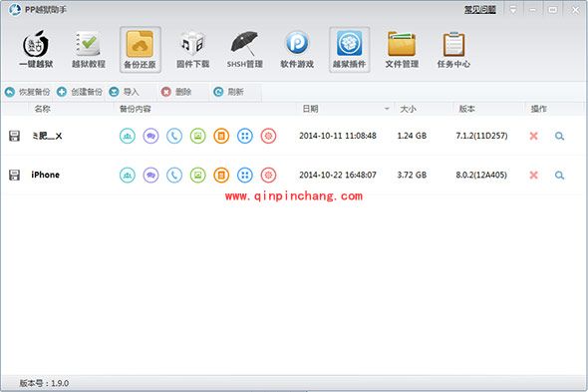The height and width of the screenshot is (392, 588).
Task: Open 越狱插件 Cydia plugins
Action: [x=349, y=50]
